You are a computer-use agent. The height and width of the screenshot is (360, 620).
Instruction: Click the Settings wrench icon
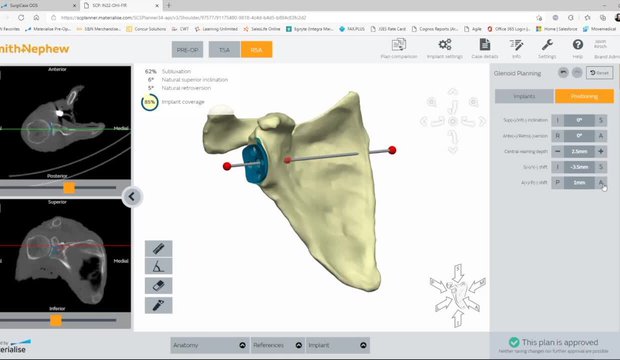point(547,45)
